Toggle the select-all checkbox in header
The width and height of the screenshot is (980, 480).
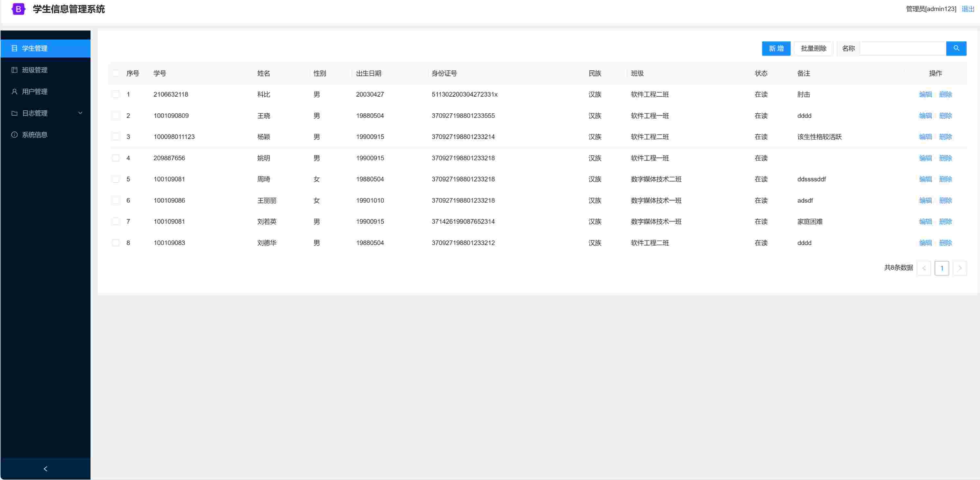coord(116,73)
